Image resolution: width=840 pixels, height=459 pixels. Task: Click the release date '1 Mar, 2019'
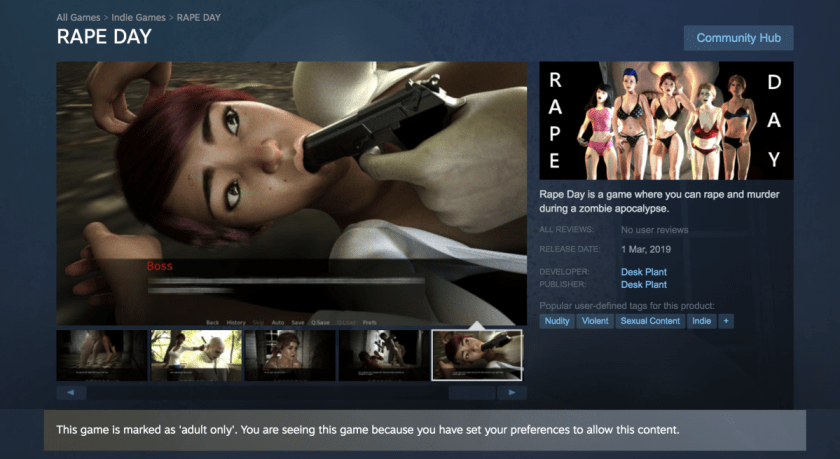click(x=646, y=249)
